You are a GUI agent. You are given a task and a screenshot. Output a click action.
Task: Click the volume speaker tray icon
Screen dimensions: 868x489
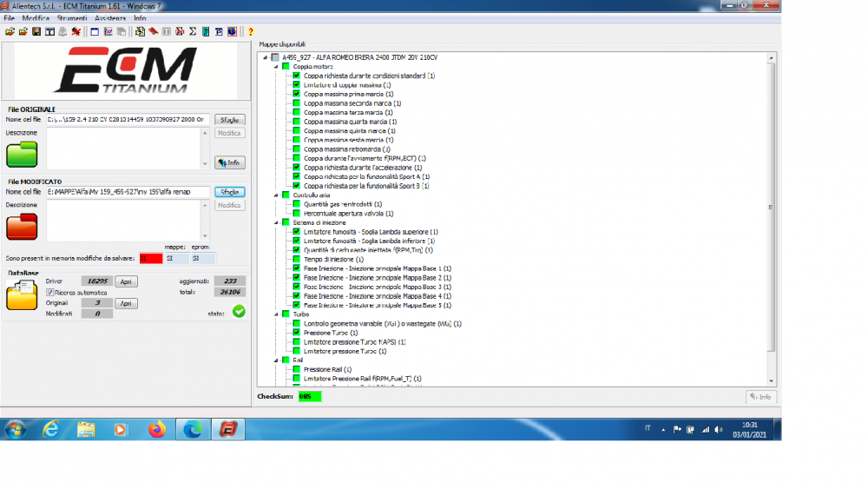(718, 429)
